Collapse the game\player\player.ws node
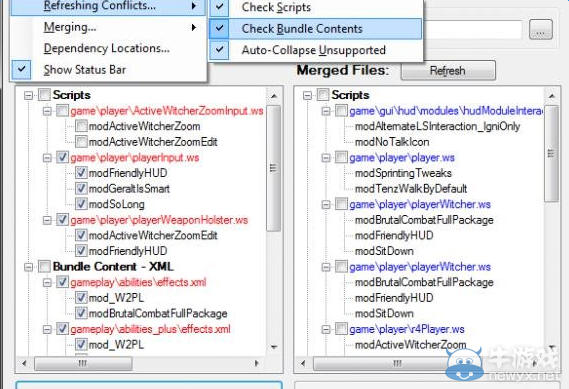 tap(326, 158)
